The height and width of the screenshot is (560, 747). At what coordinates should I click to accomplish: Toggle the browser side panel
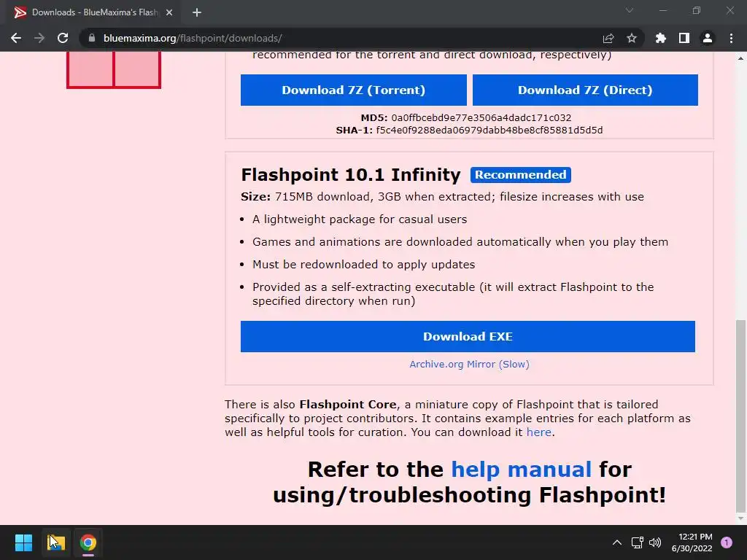[684, 38]
